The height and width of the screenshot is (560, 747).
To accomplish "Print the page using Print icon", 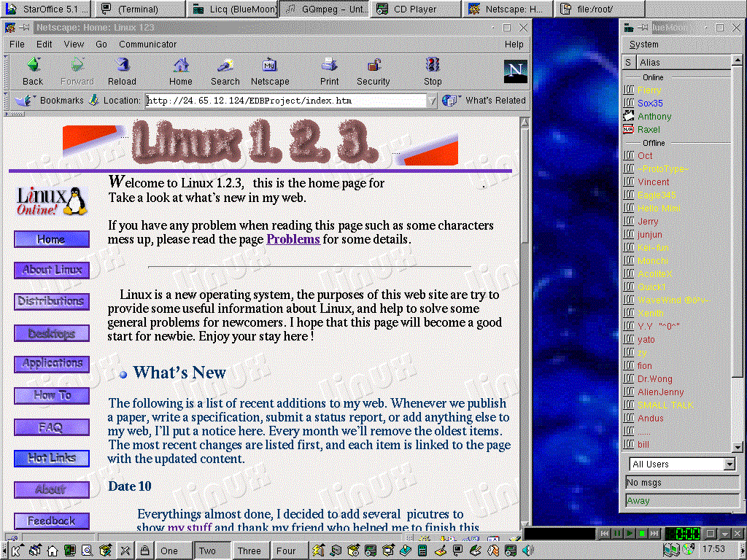I will pyautogui.click(x=329, y=71).
